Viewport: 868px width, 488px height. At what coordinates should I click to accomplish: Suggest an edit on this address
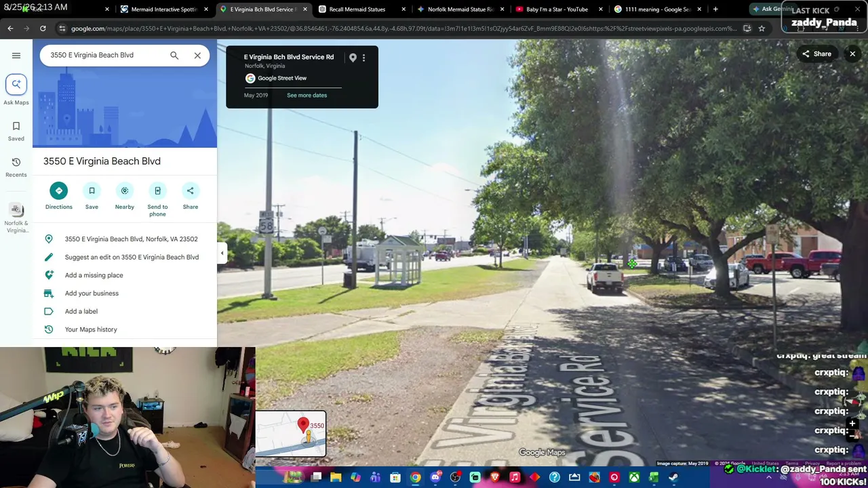(132, 258)
